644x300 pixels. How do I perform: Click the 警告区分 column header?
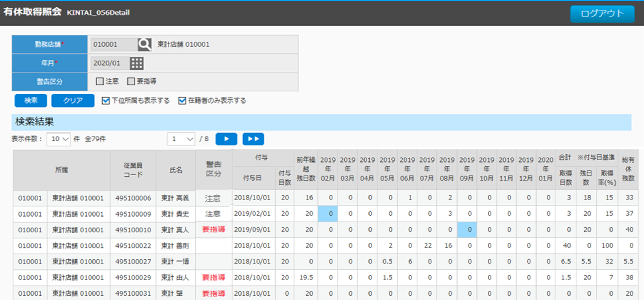(214, 169)
